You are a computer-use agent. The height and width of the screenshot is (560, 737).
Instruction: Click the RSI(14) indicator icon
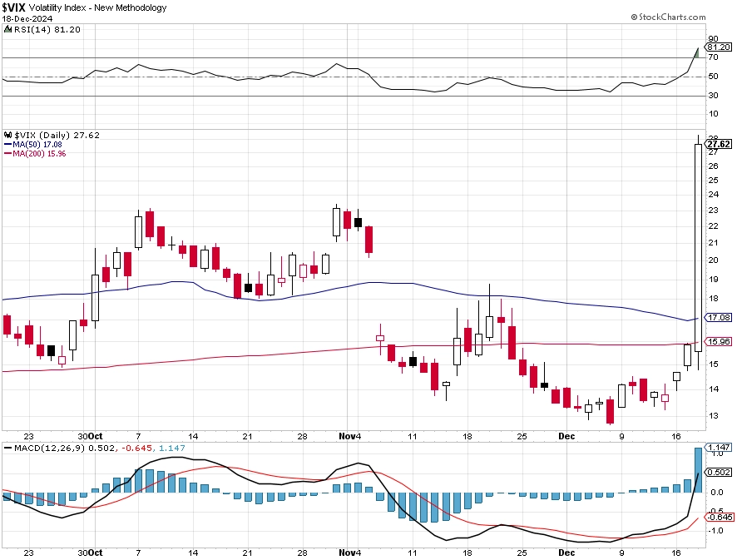click(8, 30)
